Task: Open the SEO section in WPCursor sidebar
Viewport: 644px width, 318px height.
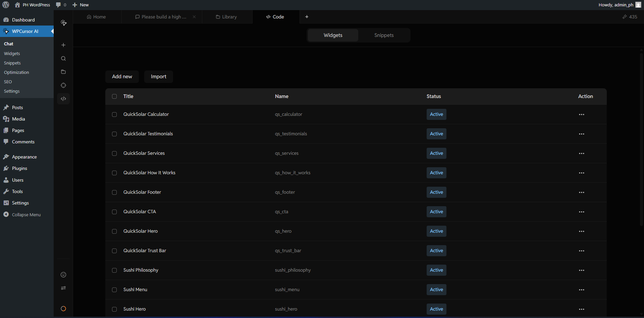Action: tap(8, 82)
